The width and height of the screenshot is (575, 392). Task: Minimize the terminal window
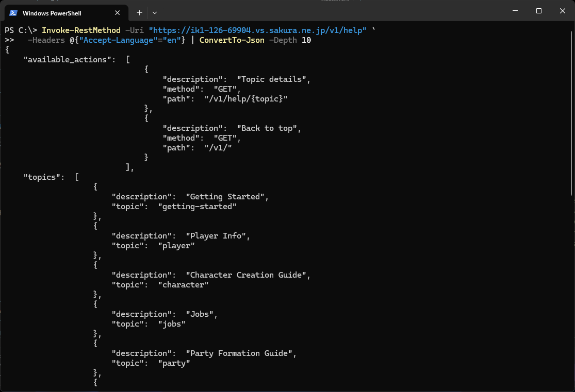point(515,11)
